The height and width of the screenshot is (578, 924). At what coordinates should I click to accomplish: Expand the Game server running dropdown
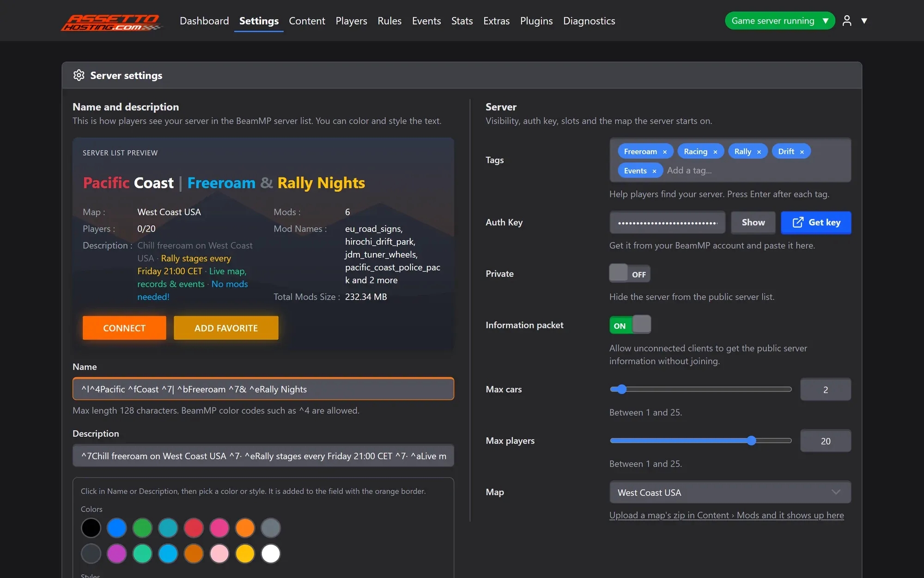(x=780, y=21)
